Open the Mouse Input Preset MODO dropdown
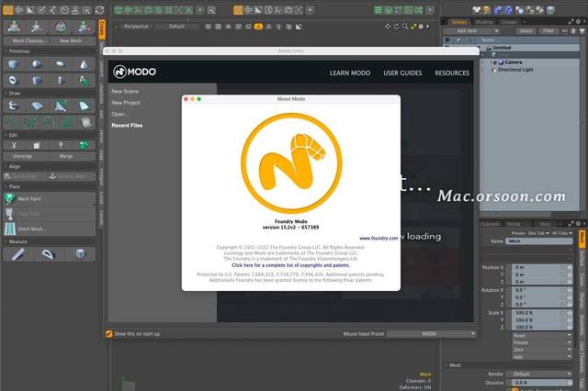This screenshot has height=391, width=588. click(432, 334)
